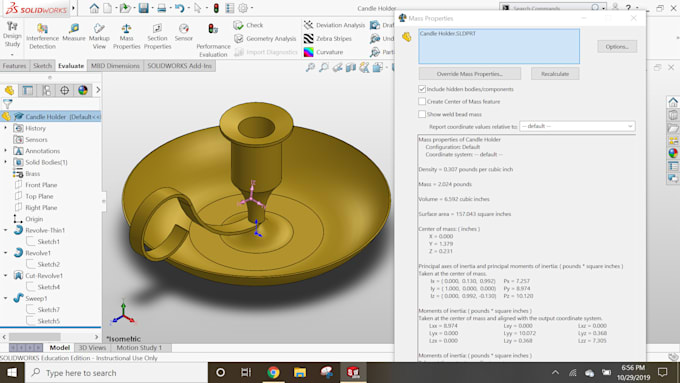Screen dimensions: 680x383
Task: Switch to DisplayManager tab icon
Action: (x=83, y=90)
